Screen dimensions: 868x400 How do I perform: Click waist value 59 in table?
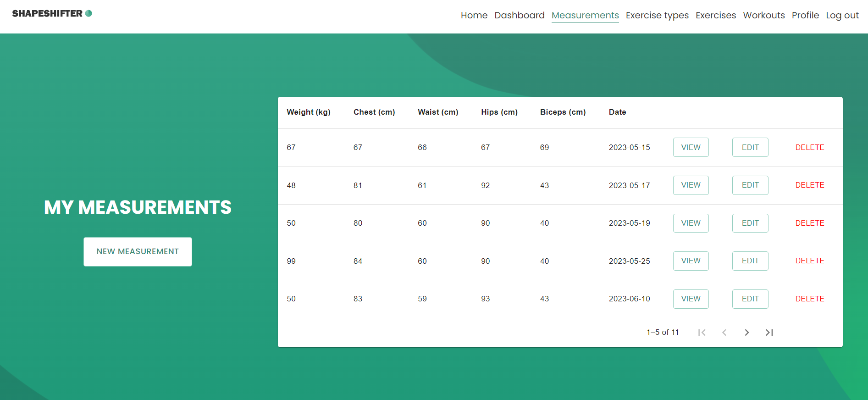pos(422,299)
